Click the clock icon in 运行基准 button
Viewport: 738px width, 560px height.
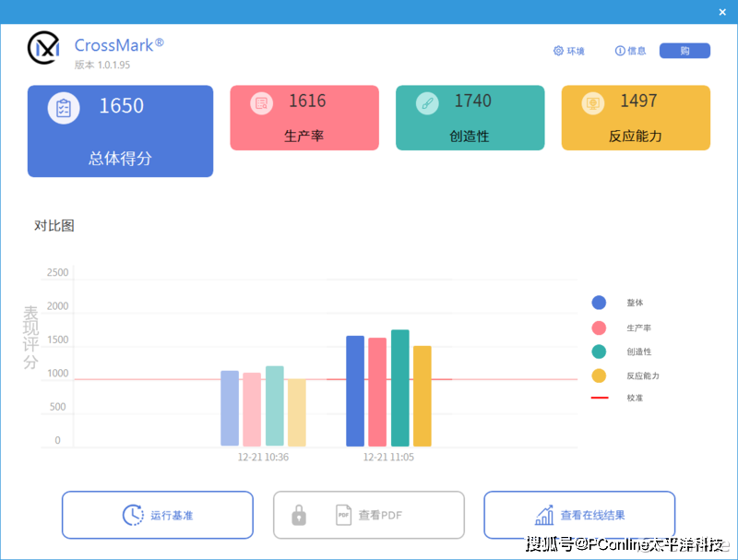pos(133,516)
